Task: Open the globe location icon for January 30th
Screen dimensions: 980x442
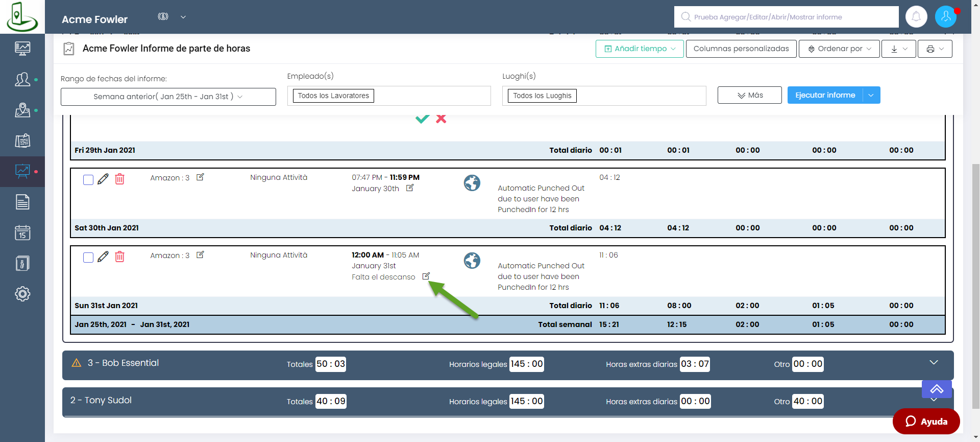Action: pyautogui.click(x=472, y=182)
